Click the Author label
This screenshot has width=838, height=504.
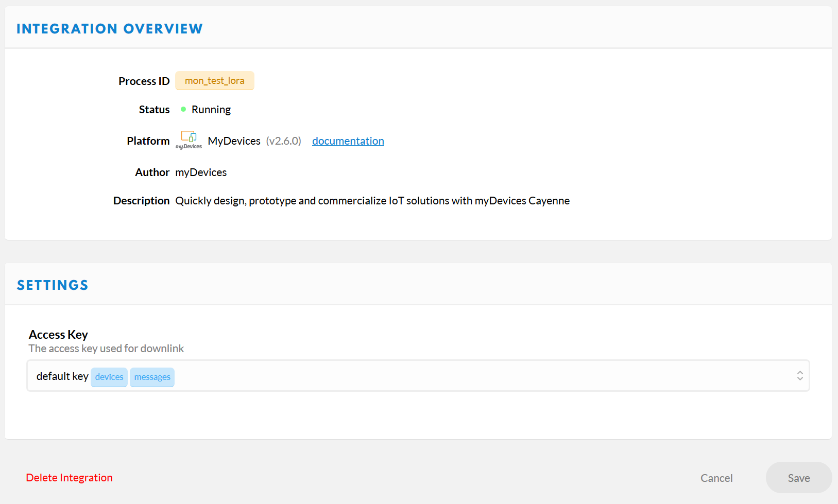coord(152,172)
